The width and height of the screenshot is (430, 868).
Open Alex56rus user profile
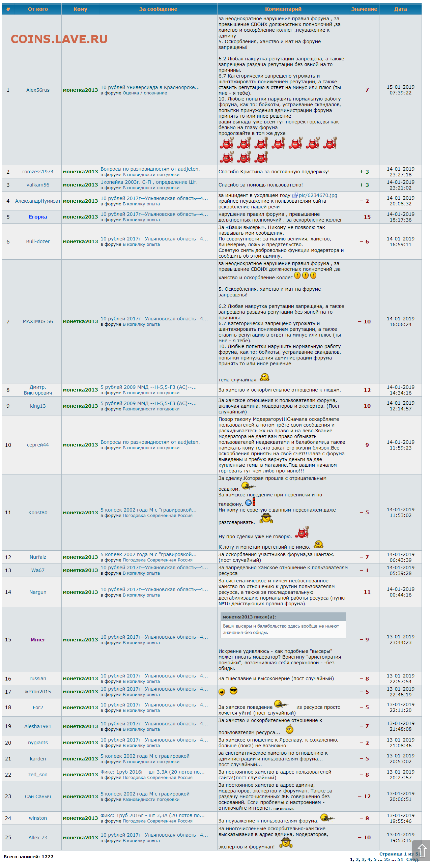[38, 90]
